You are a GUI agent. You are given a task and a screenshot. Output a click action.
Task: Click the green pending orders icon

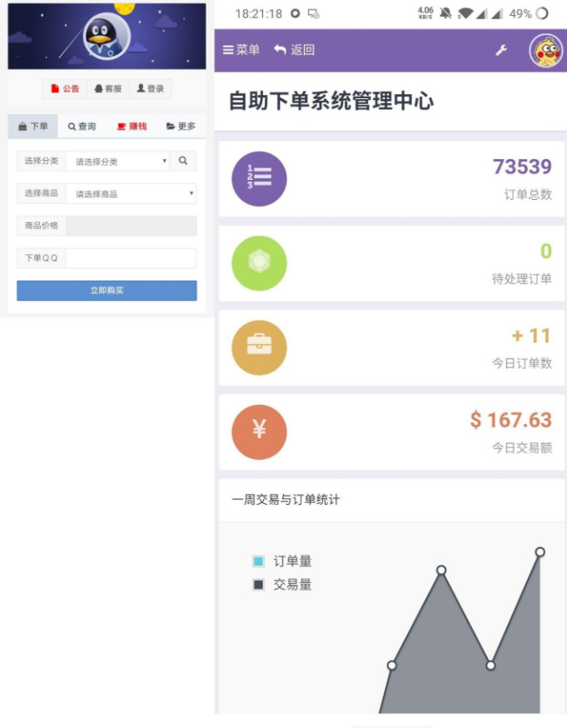pyautogui.click(x=259, y=263)
